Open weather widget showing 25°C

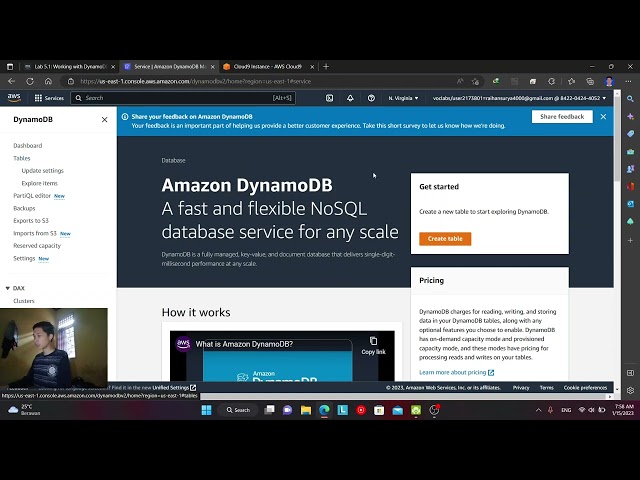[x=24, y=410]
